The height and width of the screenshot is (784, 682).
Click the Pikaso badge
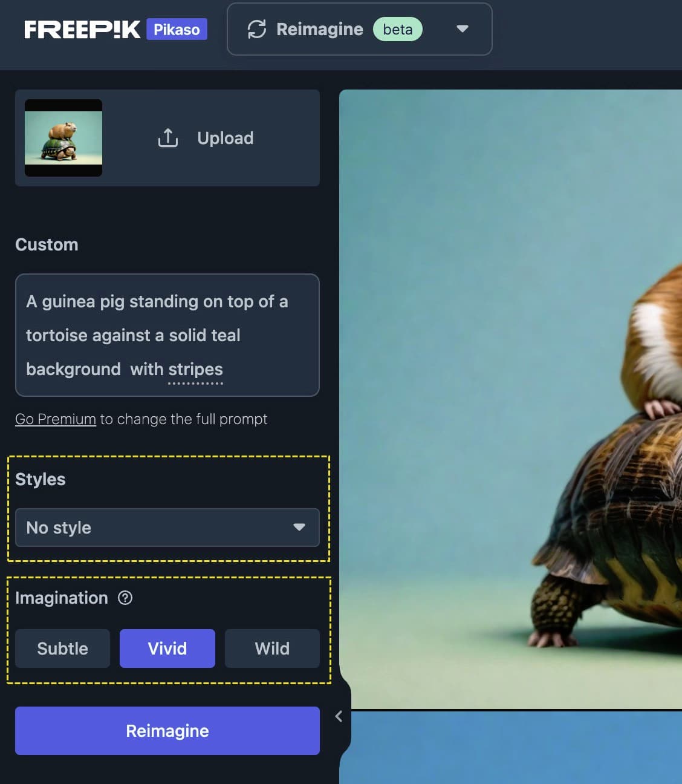(177, 29)
